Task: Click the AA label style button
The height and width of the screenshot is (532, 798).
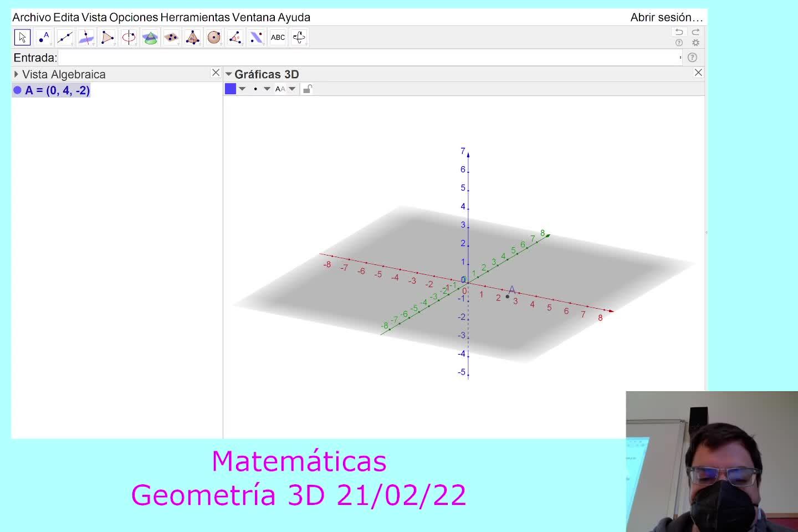Action: (280, 89)
